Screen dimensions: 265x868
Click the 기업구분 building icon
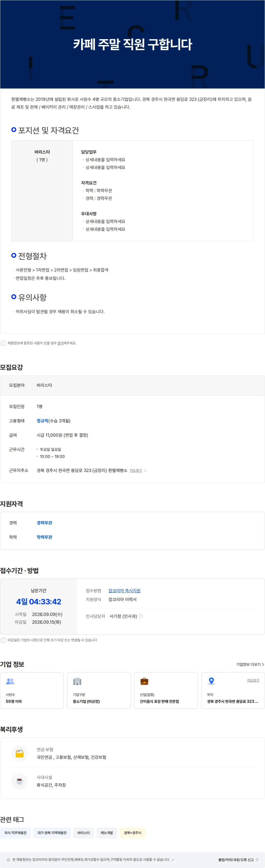[77, 681]
